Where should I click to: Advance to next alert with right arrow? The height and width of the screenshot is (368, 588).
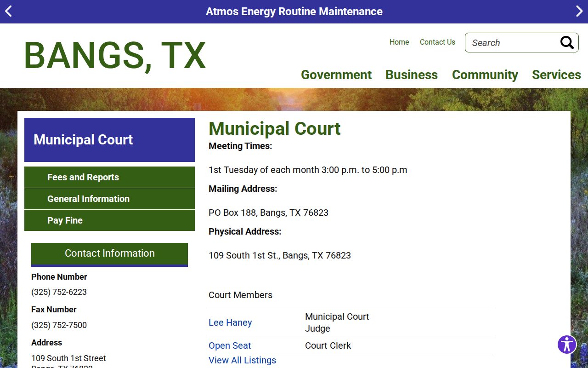point(579,11)
